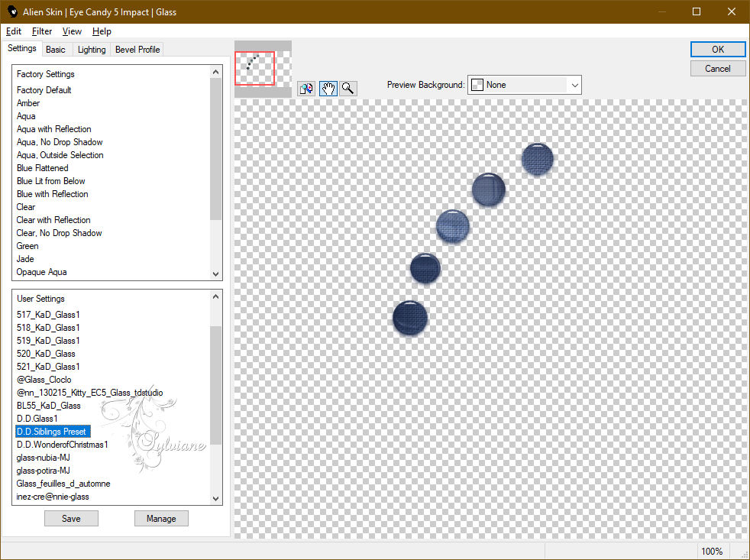Select the Aqua preset

pyautogui.click(x=26, y=116)
